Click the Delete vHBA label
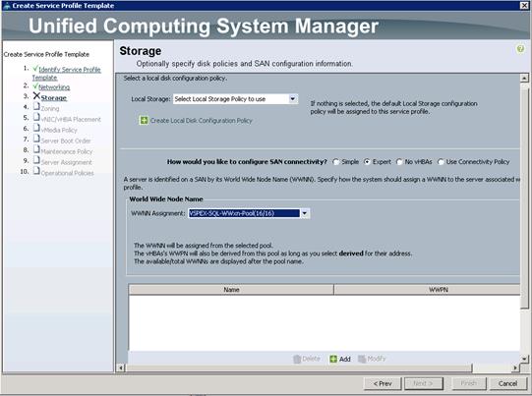Image resolution: width=532 pixels, height=396 pixels. 311,359
